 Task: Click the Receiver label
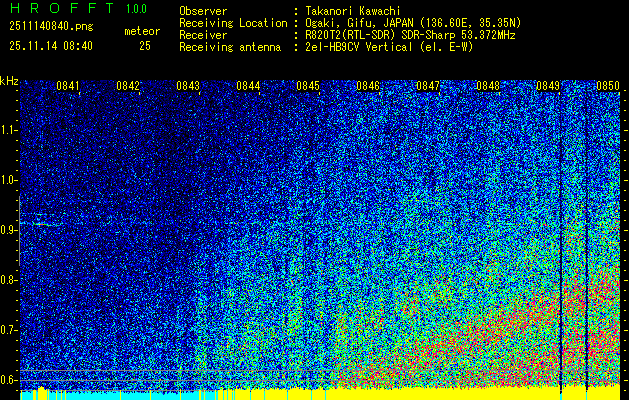(203, 35)
